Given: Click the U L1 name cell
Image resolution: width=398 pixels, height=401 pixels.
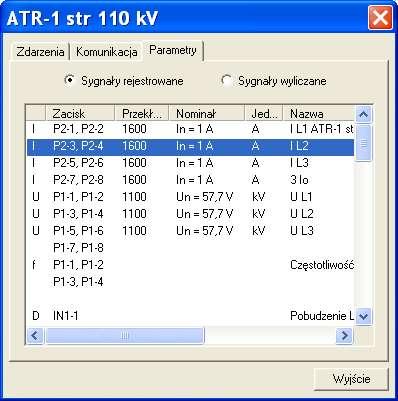Looking at the screenshot, I should click(x=301, y=197).
